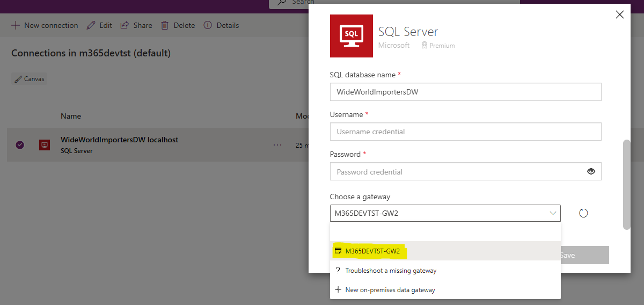644x305 pixels.
Task: Delete the selected connection
Action: tap(178, 25)
